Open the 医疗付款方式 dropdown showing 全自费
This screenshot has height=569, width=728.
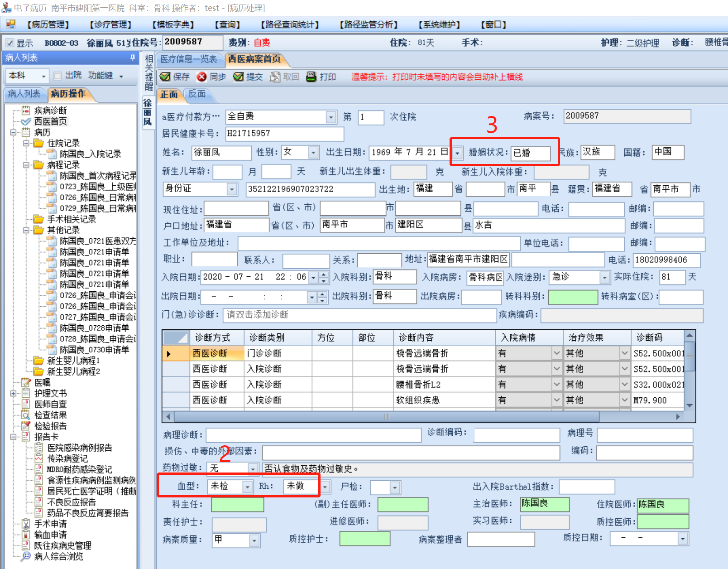[331, 117]
